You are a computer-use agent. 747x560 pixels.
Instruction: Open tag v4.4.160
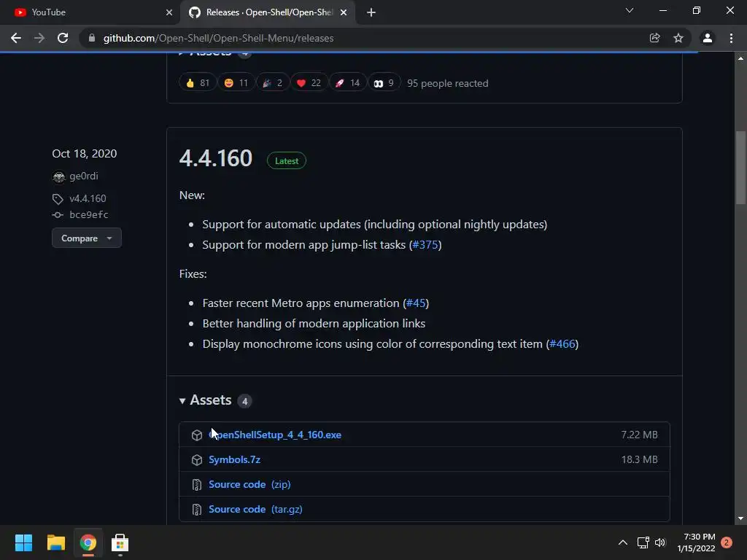88,198
